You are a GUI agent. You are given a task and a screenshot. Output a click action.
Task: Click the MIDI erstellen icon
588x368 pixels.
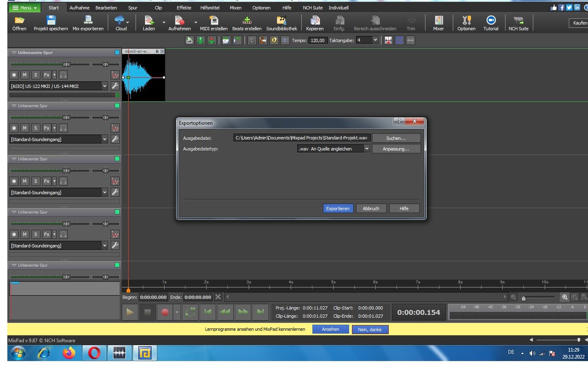(214, 20)
